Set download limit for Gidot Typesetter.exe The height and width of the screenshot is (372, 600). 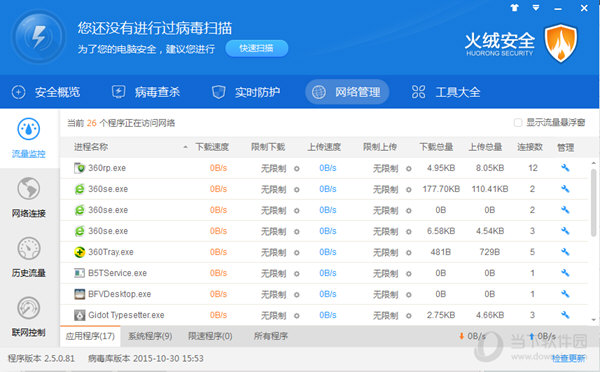tap(297, 316)
